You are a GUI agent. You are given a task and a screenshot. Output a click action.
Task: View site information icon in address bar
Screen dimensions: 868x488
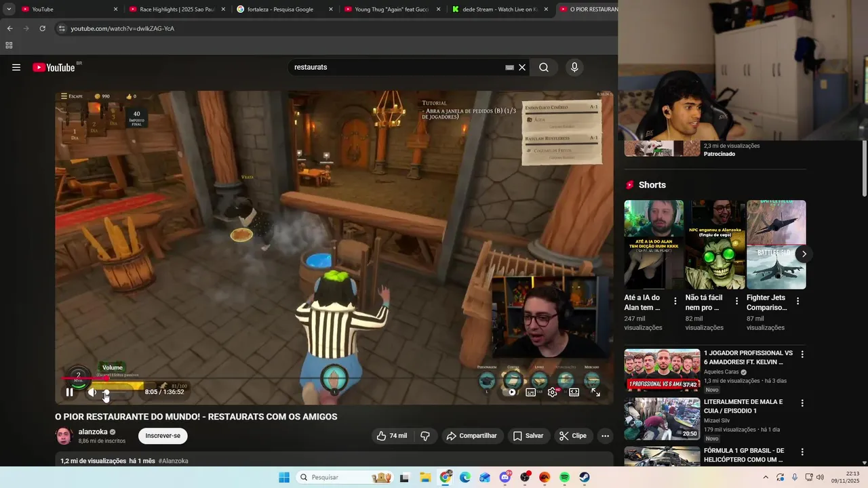click(61, 28)
